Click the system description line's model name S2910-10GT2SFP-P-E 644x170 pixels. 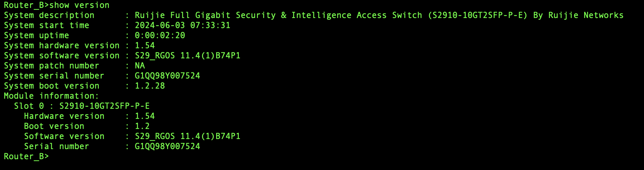(478, 15)
